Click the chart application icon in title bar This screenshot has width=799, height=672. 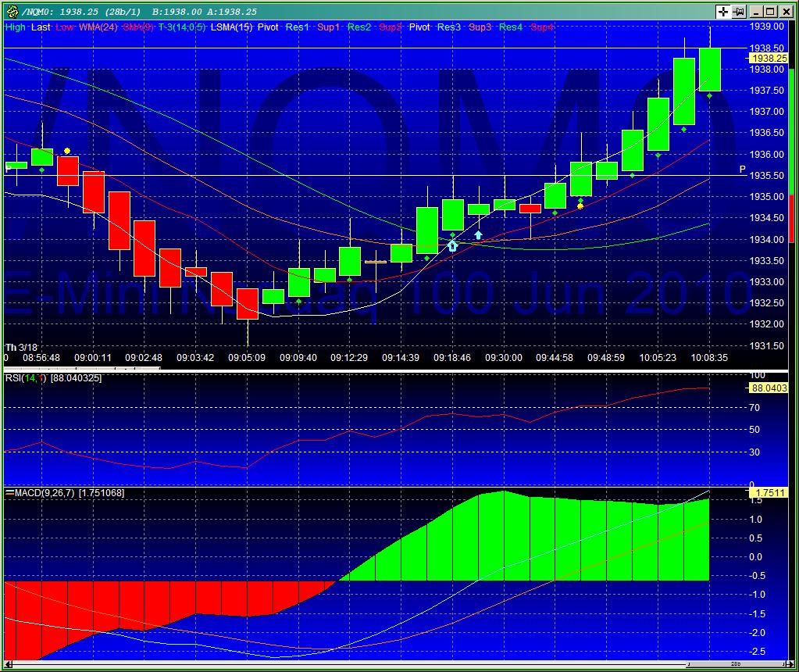[12, 11]
